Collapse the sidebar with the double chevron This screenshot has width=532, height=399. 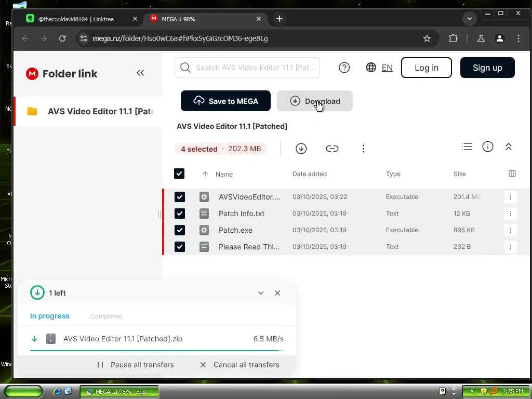pyautogui.click(x=140, y=73)
